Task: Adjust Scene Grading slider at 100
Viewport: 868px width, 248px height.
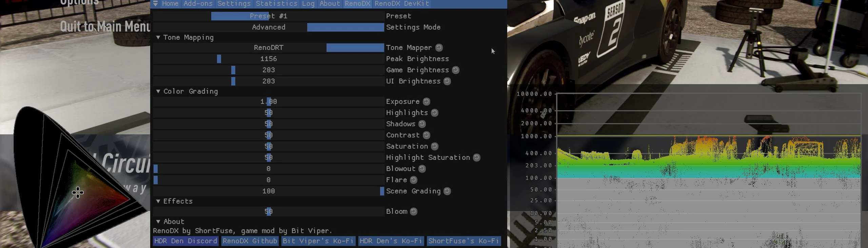Action: pyautogui.click(x=269, y=191)
